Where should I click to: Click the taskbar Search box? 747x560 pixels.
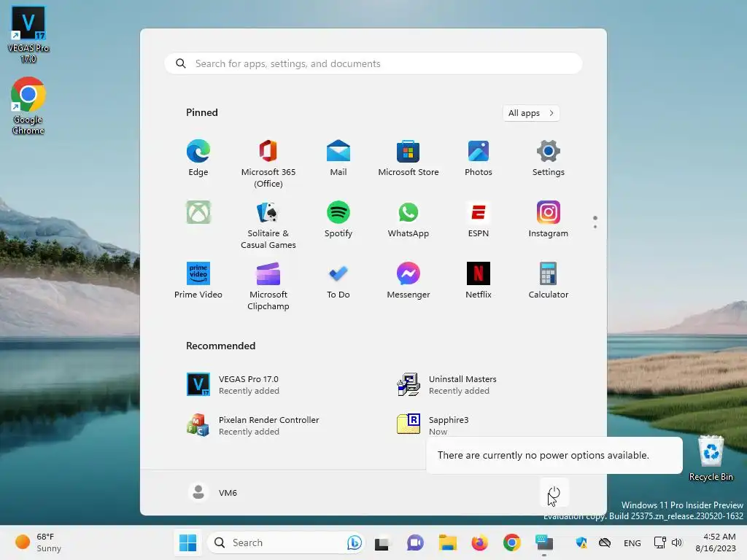tap(286, 542)
